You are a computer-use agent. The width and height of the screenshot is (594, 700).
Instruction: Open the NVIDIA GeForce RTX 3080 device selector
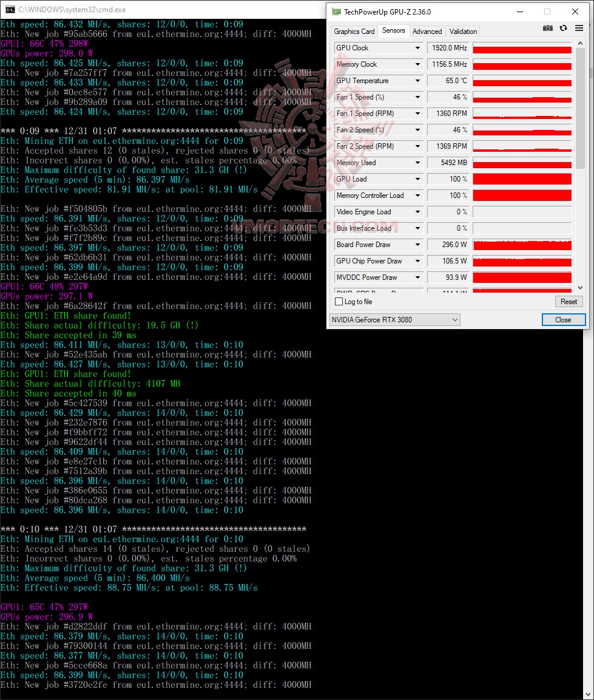tap(394, 319)
